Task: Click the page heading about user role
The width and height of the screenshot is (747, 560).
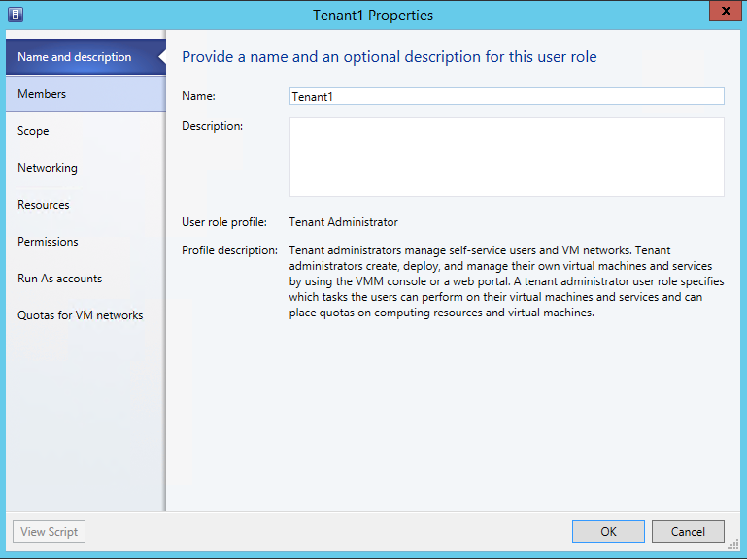Action: tap(390, 57)
